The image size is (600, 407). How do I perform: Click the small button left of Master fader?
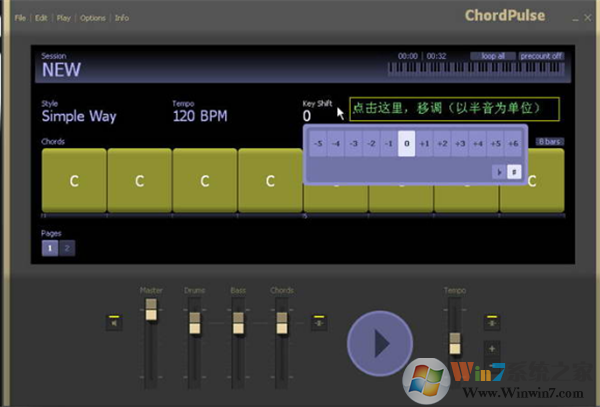(114, 322)
